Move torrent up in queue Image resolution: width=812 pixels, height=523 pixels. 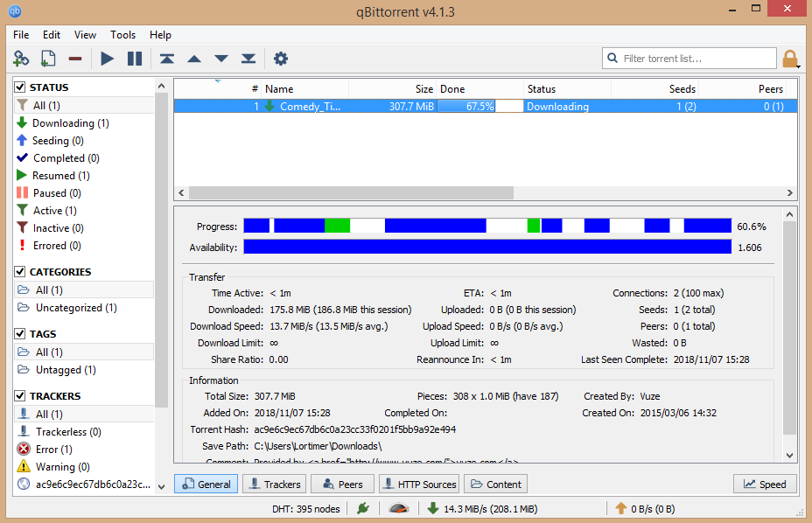click(194, 59)
